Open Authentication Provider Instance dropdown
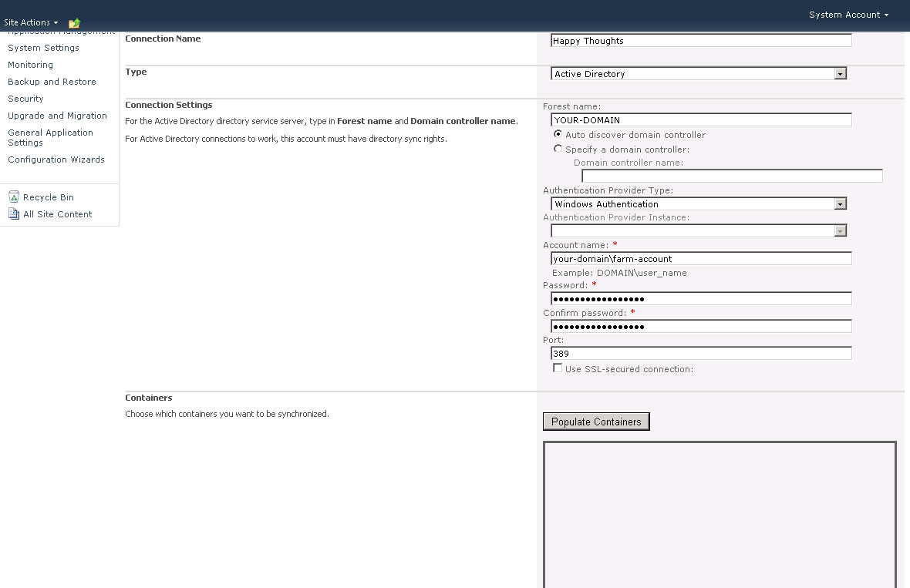Viewport: 910px width, 588px height. (699, 230)
